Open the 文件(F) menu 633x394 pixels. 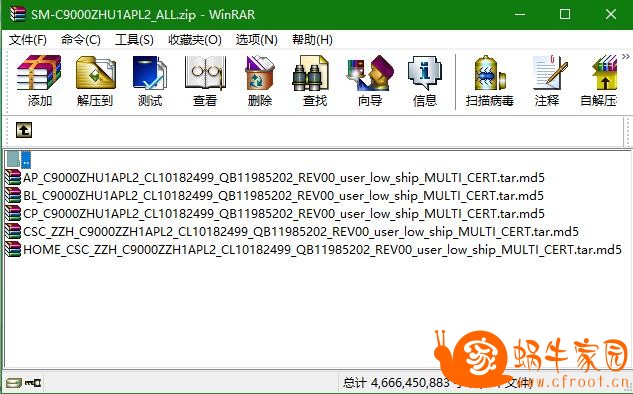tap(28, 40)
